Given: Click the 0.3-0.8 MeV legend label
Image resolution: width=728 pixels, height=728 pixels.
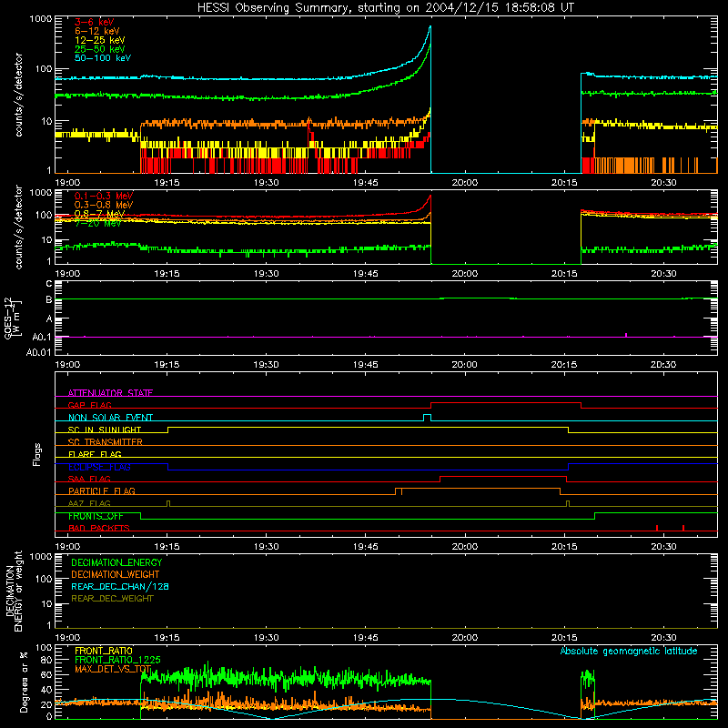Looking at the screenshot, I should click(x=104, y=205).
